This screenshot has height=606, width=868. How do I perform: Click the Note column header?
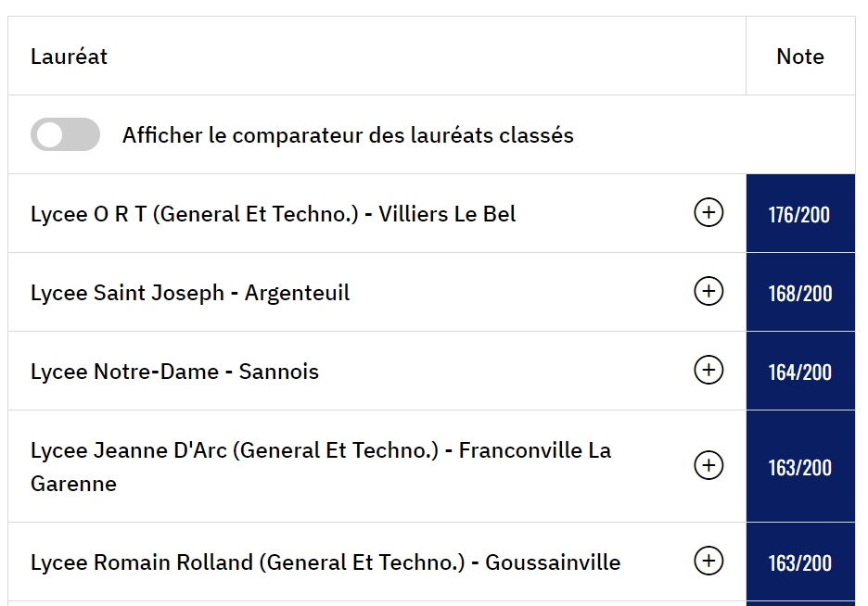(x=800, y=57)
